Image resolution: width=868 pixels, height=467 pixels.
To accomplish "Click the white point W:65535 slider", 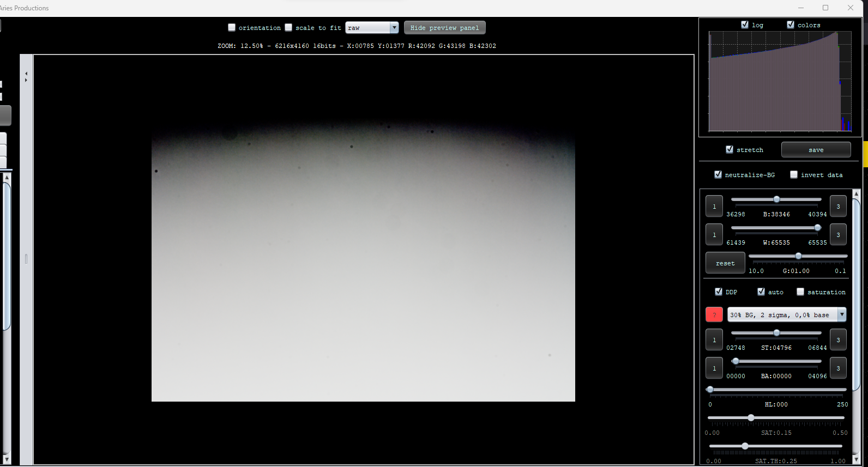I will [776, 228].
